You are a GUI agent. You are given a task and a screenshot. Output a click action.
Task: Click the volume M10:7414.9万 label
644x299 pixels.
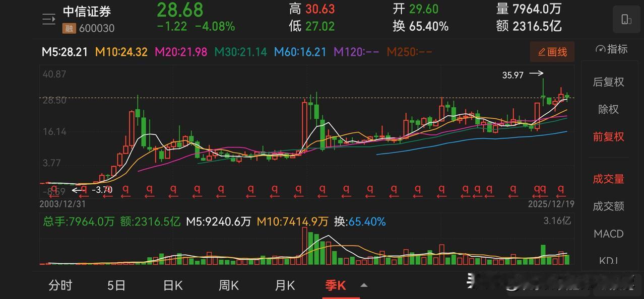click(x=293, y=221)
